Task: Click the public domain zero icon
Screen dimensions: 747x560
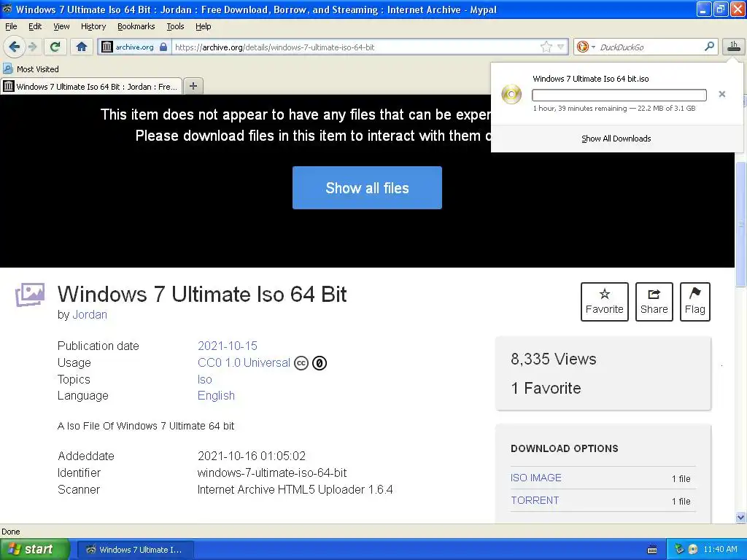Action: (320, 363)
